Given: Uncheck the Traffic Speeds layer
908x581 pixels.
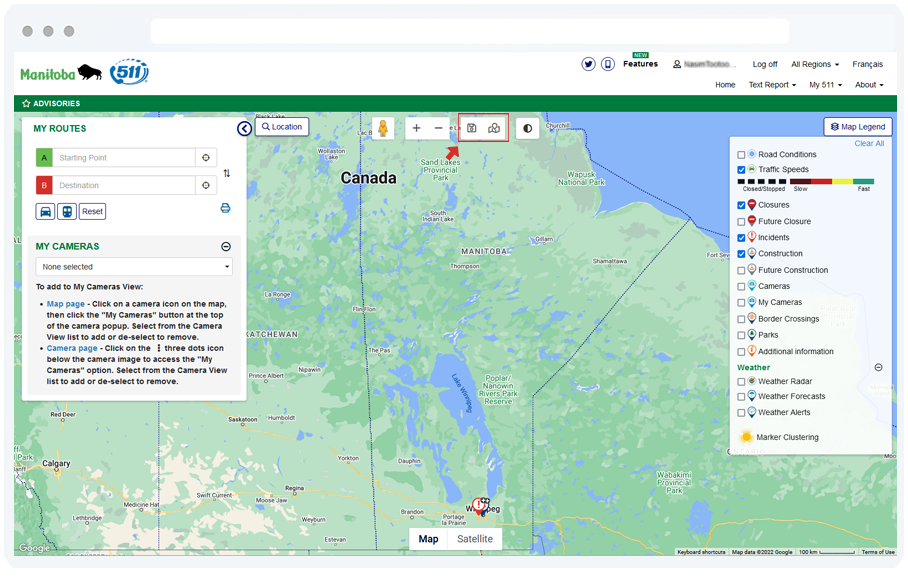Looking at the screenshot, I should coord(741,170).
